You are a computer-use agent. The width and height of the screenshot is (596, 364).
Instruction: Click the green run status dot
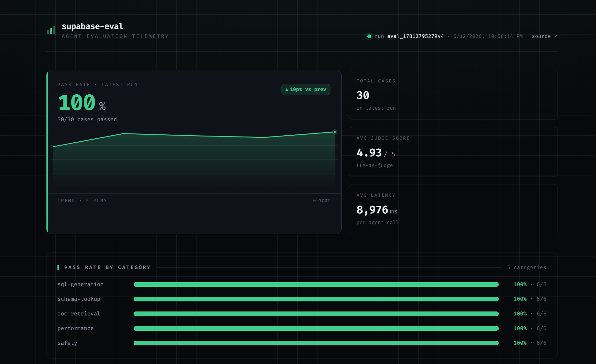click(x=369, y=36)
